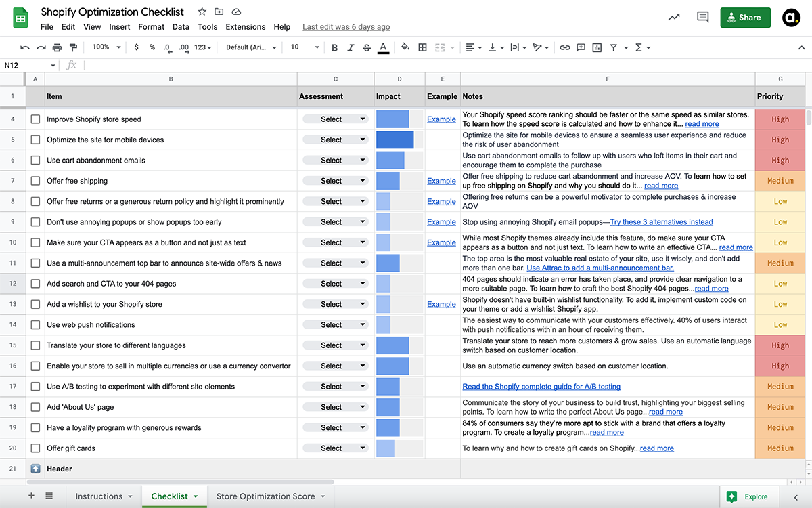Select the paint format tool
The height and width of the screenshot is (508, 812).
[x=73, y=47]
